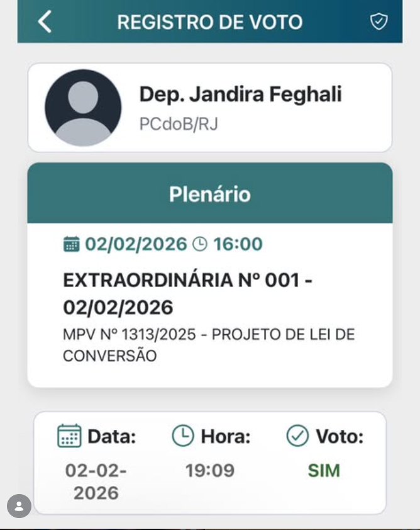Tap the small gray user icon
420x530 pixels.
[x=19, y=505]
